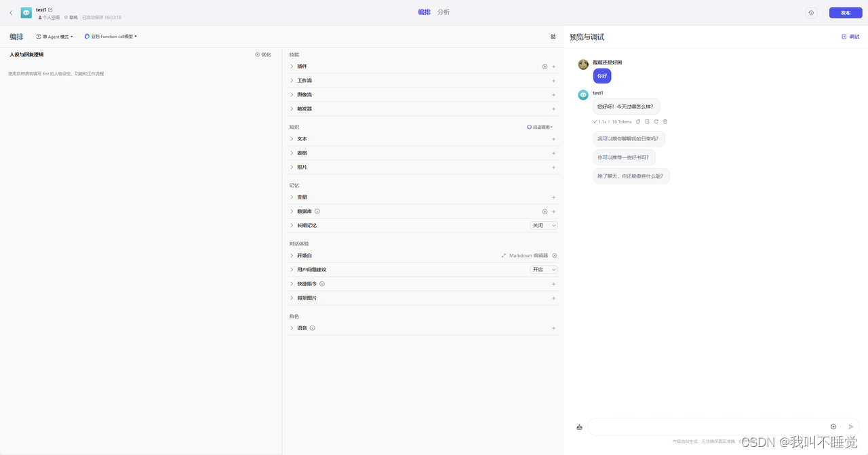Open the 豆包 Function call 模型 selector
This screenshot has width=868, height=455.
pyautogui.click(x=111, y=37)
